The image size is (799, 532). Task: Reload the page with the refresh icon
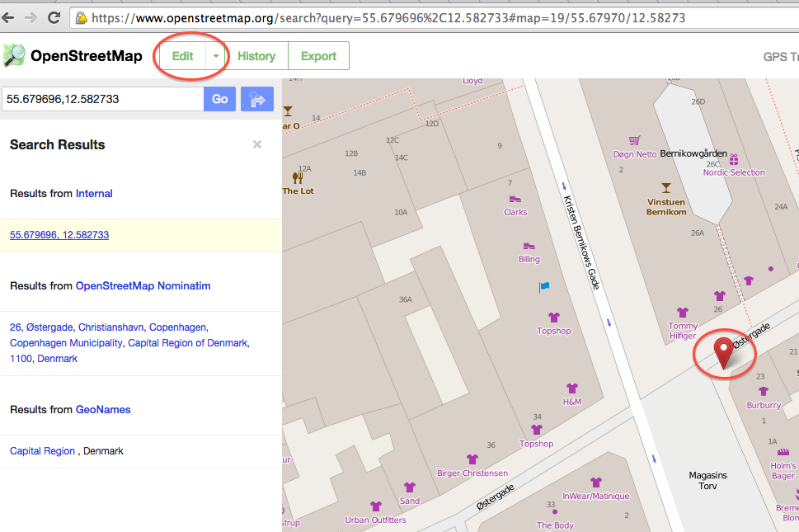[54, 18]
